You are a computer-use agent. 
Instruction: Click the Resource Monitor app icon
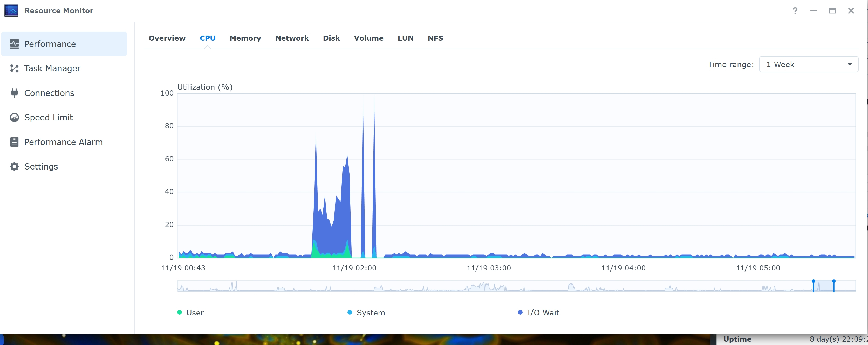11,11
